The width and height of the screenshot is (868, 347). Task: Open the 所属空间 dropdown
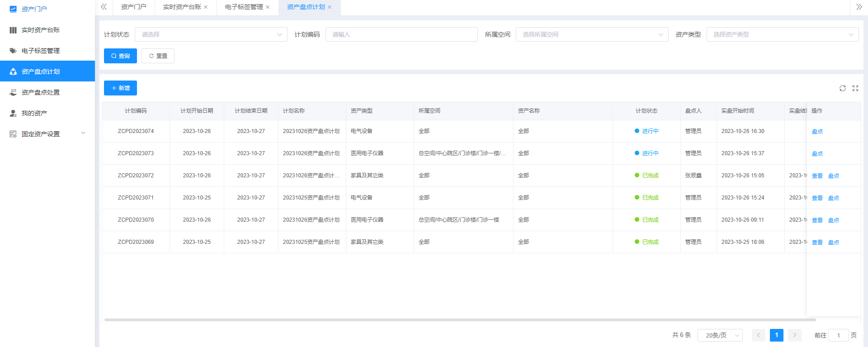click(592, 34)
